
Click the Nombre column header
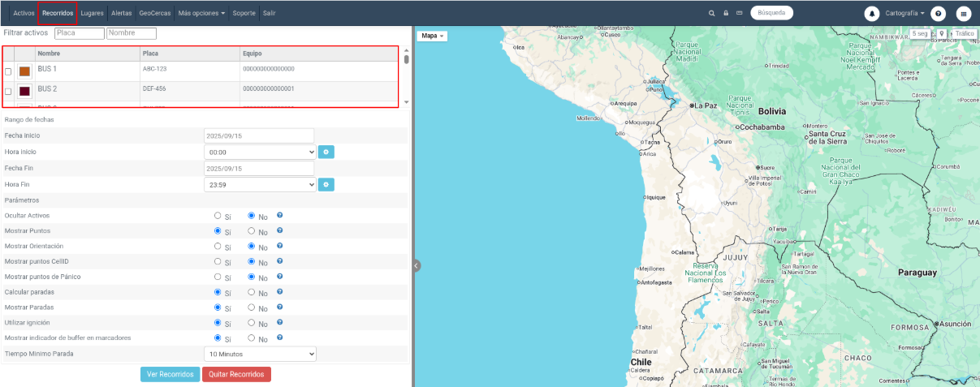87,54
